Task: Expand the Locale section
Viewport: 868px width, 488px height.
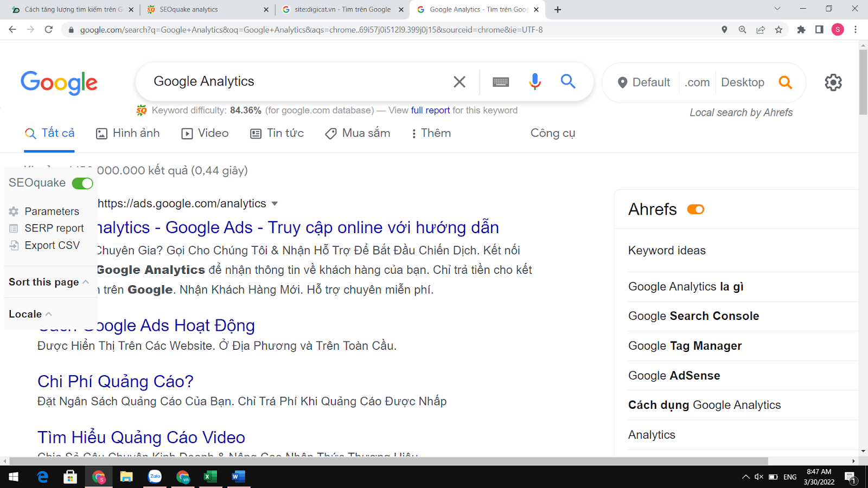Action: 30,314
